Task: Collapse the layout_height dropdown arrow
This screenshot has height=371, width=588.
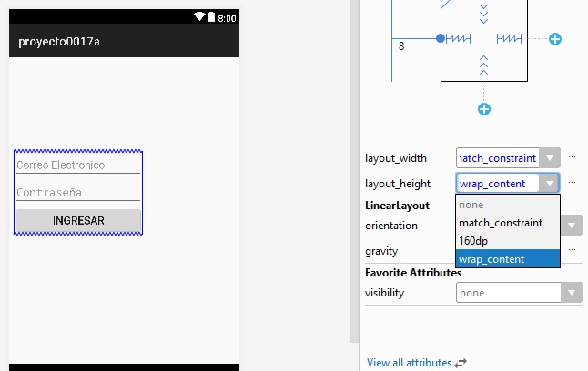Action: tap(549, 183)
